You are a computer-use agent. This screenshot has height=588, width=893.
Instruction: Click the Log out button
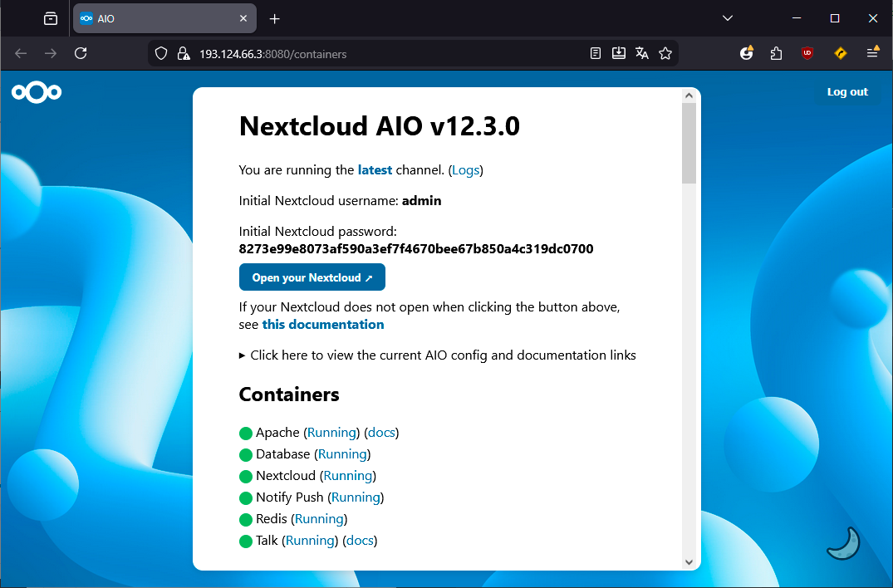pyautogui.click(x=846, y=91)
